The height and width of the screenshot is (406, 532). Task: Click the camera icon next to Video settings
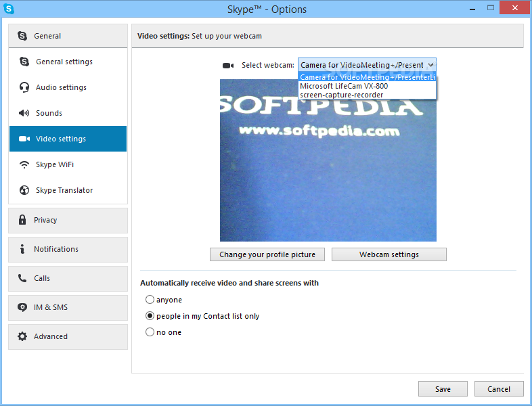pyautogui.click(x=24, y=139)
